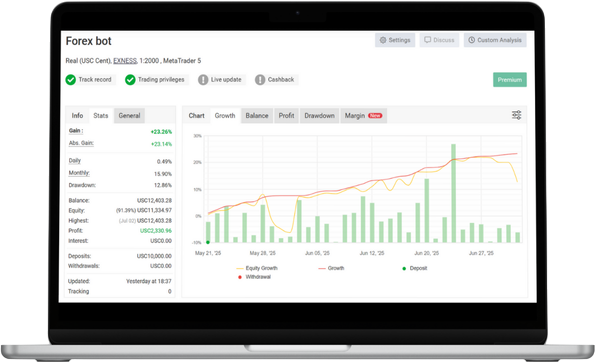Toggle Equity Growth legend series
595x362 pixels.
257,268
